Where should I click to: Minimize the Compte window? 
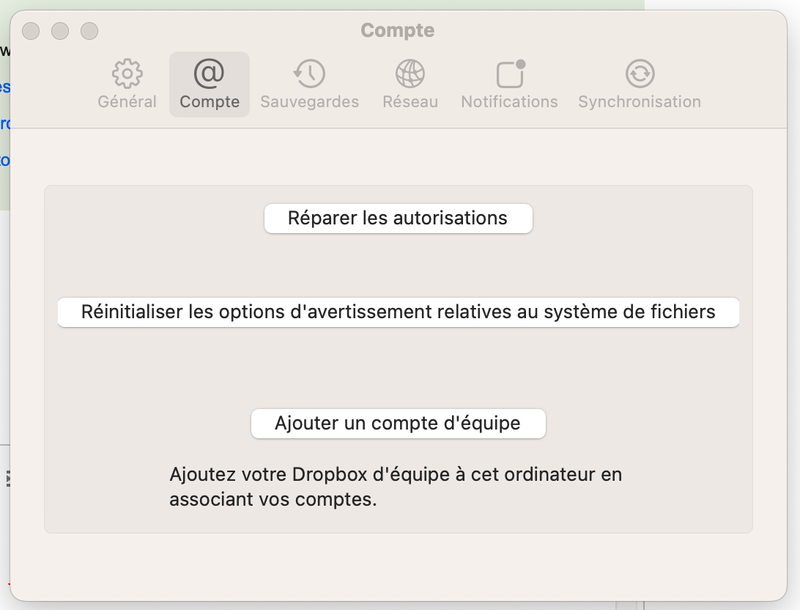click(60, 31)
